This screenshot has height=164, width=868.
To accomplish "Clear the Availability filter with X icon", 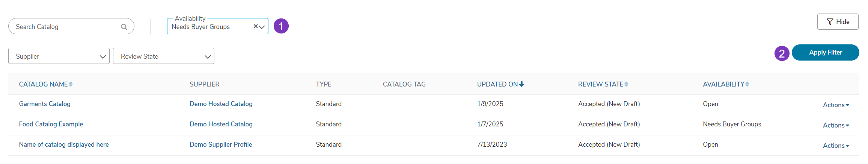I will point(256,26).
